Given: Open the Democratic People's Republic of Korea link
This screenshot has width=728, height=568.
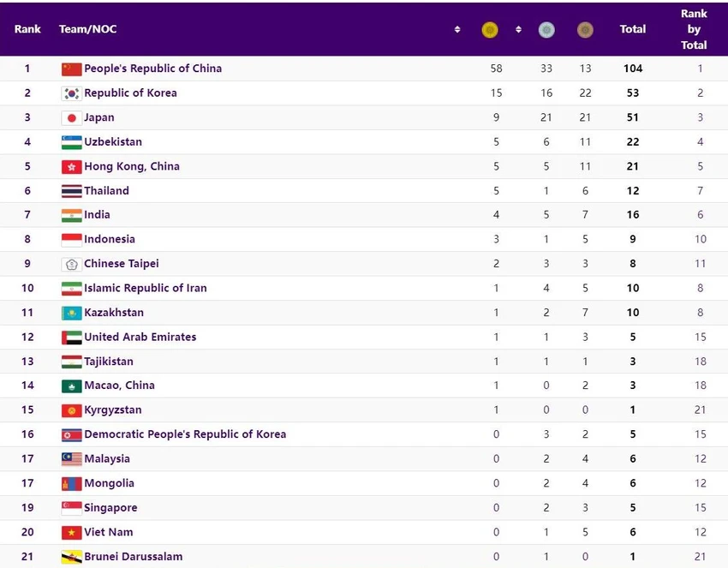Looking at the screenshot, I should tap(185, 434).
